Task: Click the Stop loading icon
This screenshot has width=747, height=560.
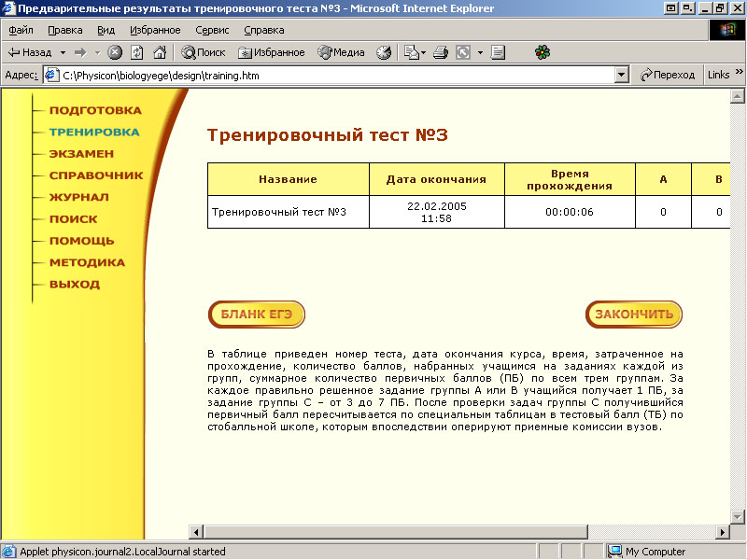Action: tap(115, 52)
